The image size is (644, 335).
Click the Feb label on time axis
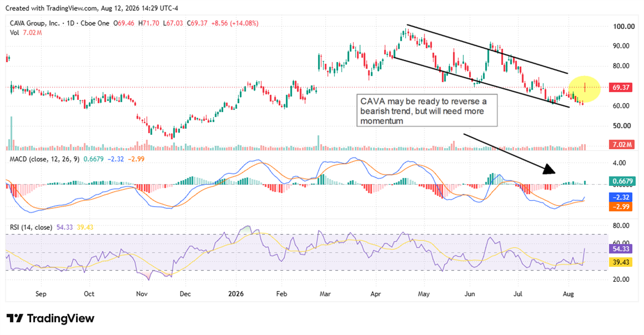pos(282,294)
